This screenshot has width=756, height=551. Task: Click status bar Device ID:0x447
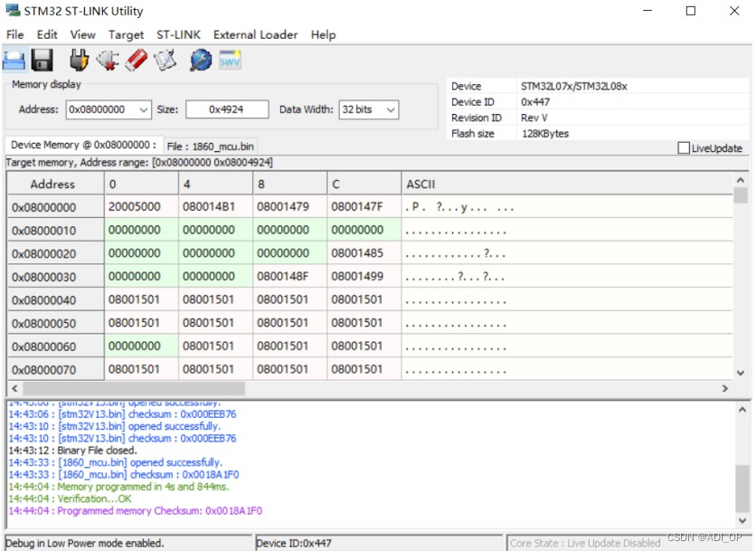(x=294, y=543)
